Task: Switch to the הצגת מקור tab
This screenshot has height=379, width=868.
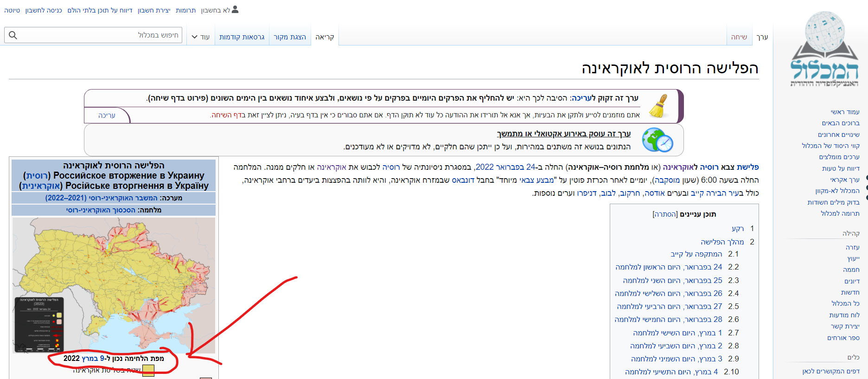Action: coord(290,37)
